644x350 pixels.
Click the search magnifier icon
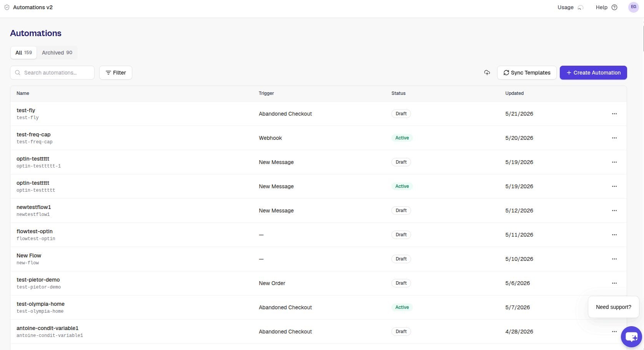(18, 73)
